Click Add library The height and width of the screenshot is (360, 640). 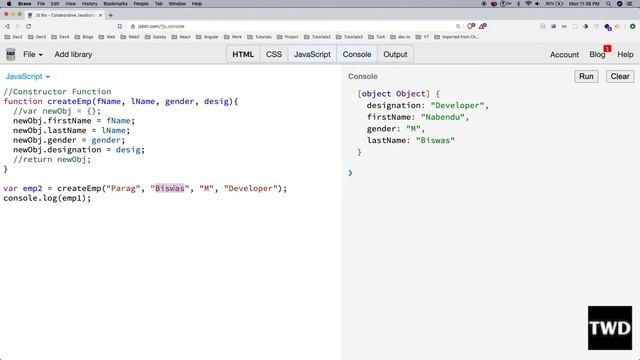coord(73,54)
